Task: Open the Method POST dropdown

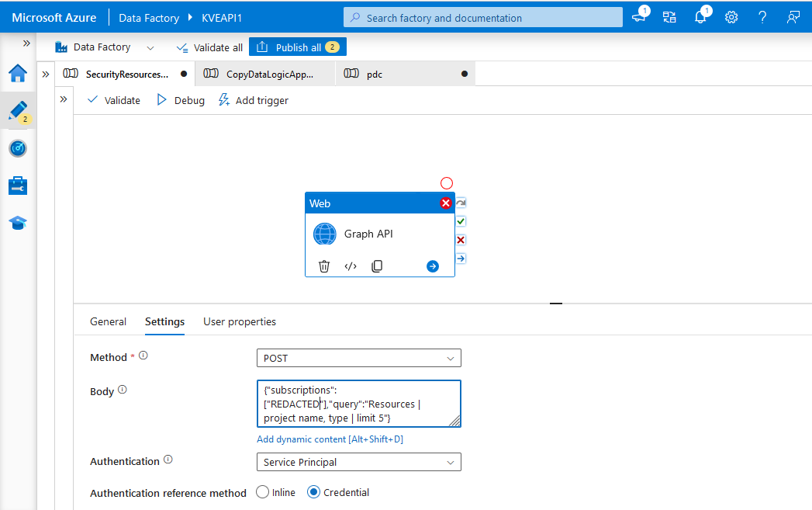Action: point(359,358)
